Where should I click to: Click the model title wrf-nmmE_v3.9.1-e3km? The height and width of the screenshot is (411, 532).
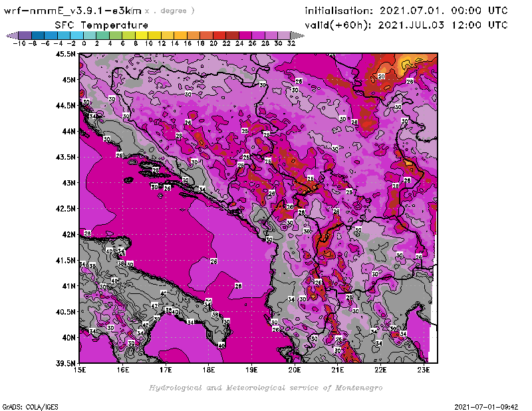(72, 11)
